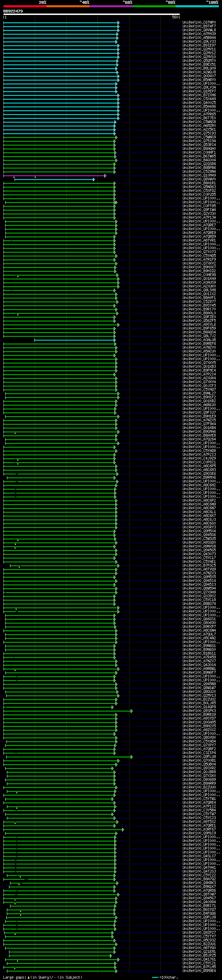Select hit UniRef100_Q5N863

[x=199, y=187]
